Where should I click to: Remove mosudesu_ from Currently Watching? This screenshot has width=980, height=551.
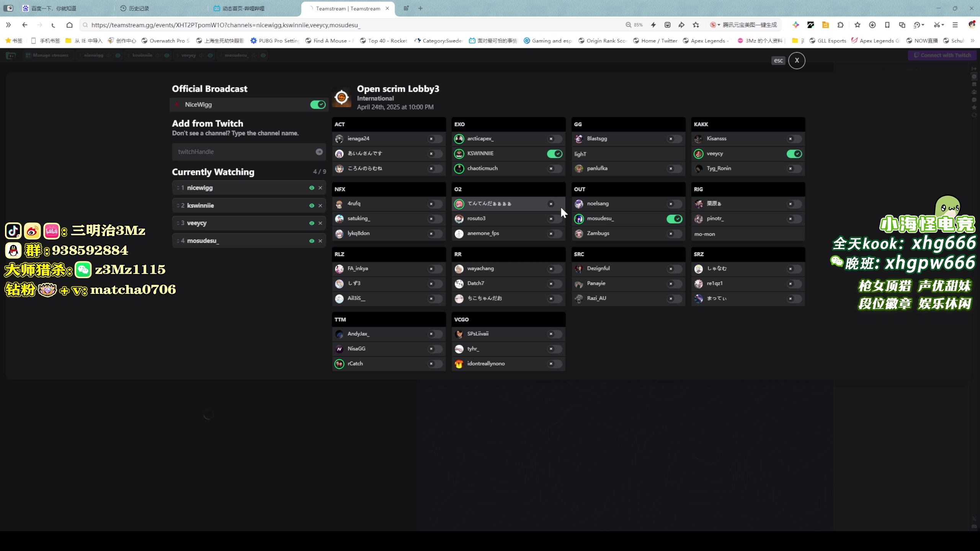[320, 241]
